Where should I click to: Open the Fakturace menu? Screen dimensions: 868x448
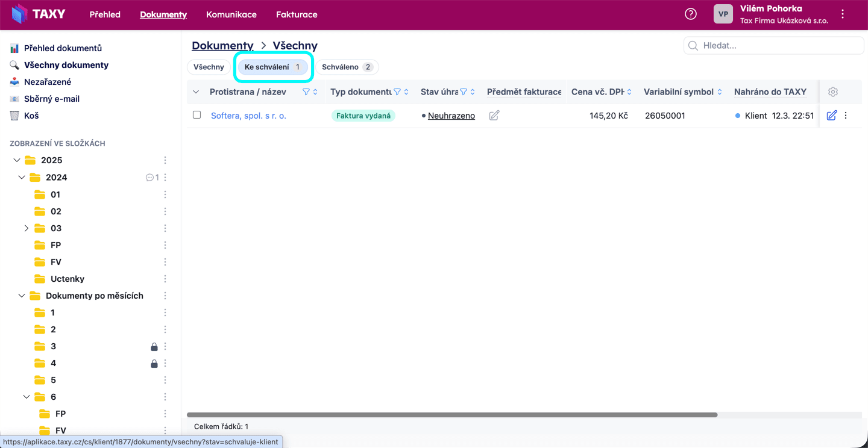297,14
